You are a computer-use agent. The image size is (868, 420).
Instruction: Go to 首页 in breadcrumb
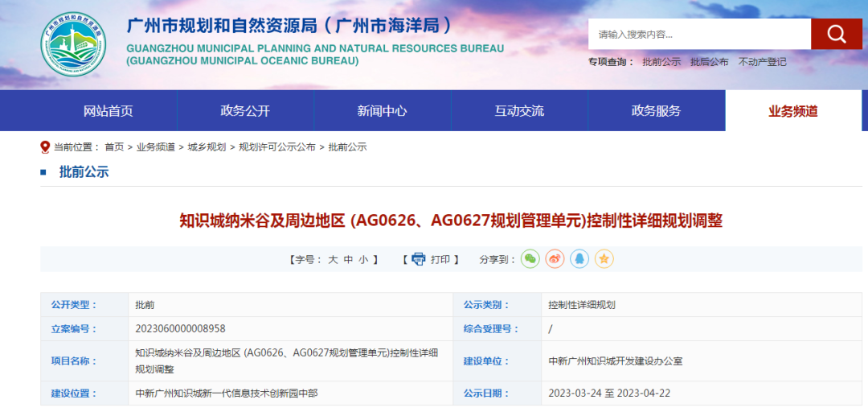pyautogui.click(x=115, y=146)
